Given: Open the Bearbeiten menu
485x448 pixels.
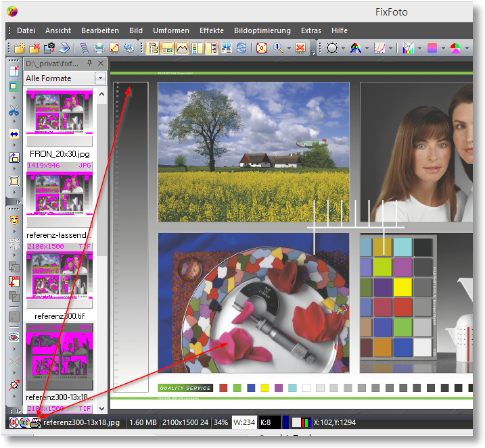Looking at the screenshot, I should point(100,30).
